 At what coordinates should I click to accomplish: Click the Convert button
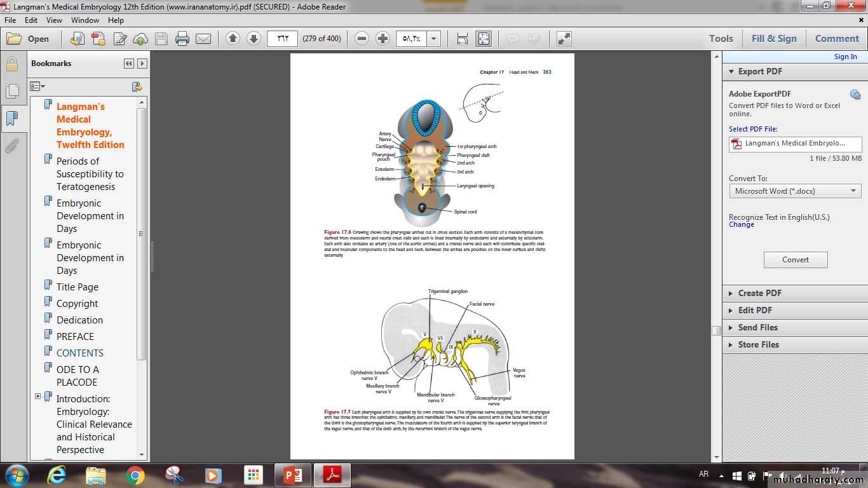coord(795,260)
